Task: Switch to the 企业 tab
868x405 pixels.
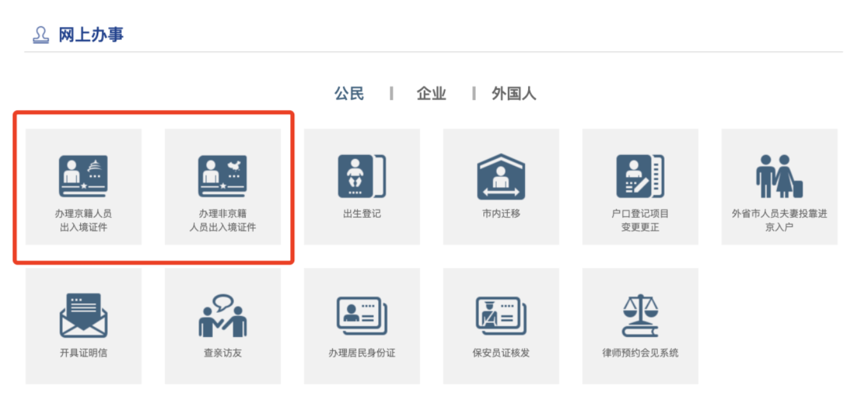Action: [x=431, y=94]
